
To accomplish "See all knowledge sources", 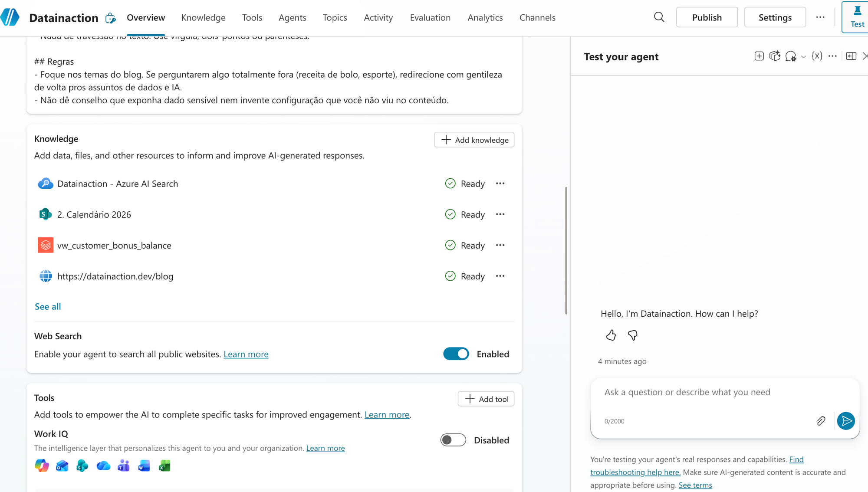I will [48, 306].
